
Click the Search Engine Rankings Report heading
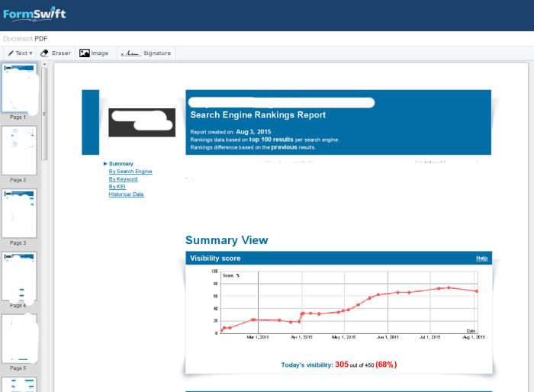click(258, 115)
